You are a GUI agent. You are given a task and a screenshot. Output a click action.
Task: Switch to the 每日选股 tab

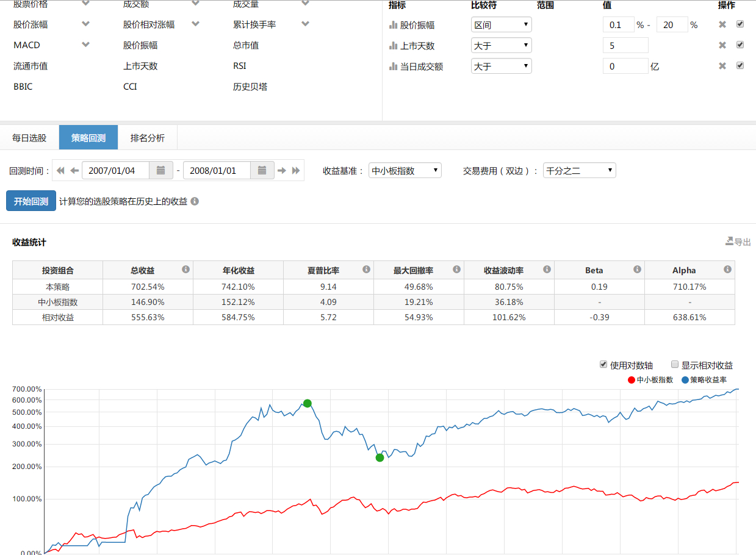pos(29,138)
